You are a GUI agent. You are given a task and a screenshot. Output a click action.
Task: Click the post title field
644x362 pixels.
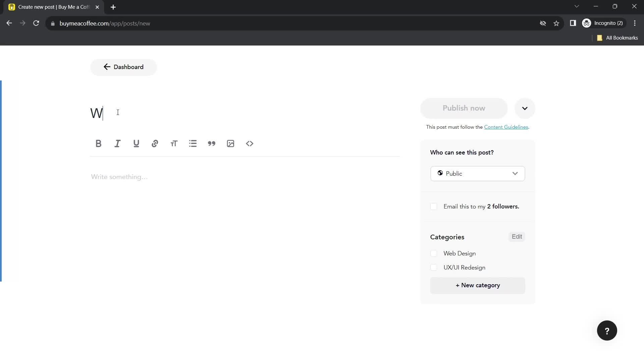point(245,113)
